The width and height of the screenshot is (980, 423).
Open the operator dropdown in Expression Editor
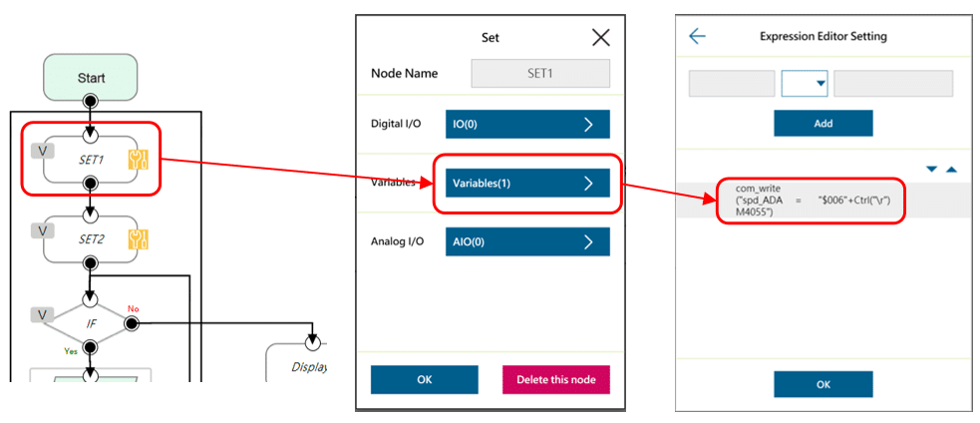[x=805, y=84]
